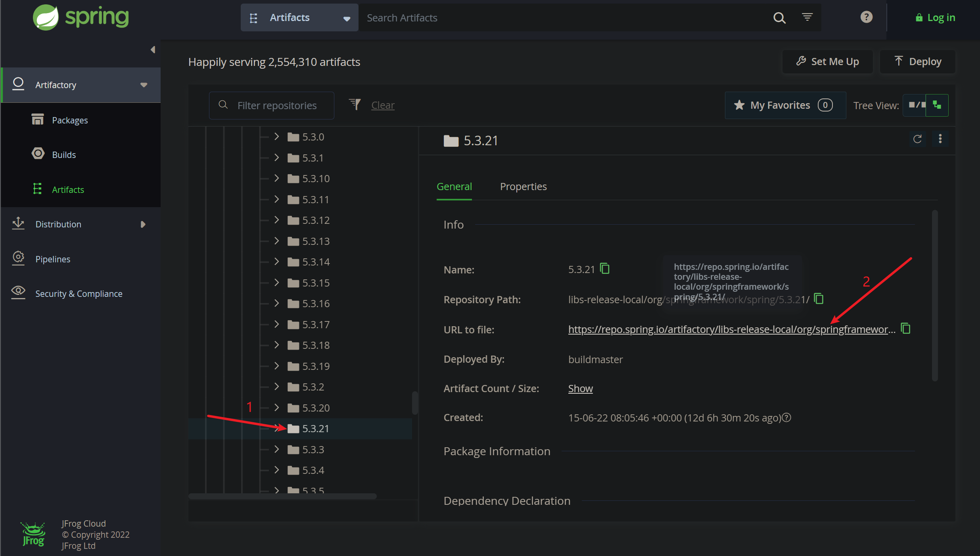Screen dimensions: 980x556
Task: Open the help question mark icon
Action: point(867,17)
